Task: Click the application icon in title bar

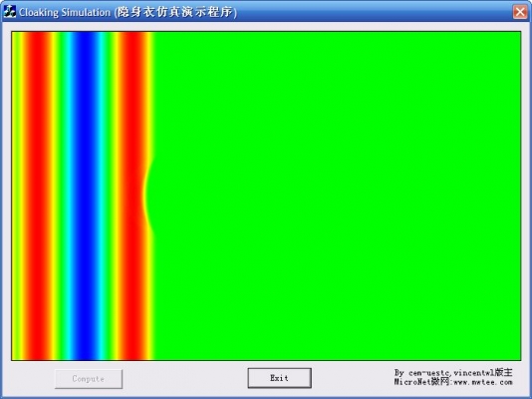Action: click(x=10, y=12)
